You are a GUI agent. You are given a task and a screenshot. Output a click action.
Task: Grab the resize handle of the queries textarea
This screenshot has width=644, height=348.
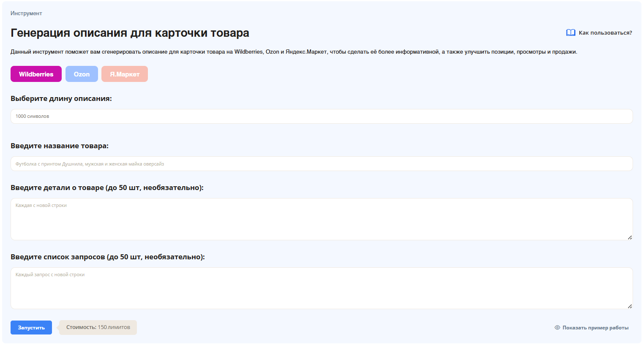click(x=630, y=306)
